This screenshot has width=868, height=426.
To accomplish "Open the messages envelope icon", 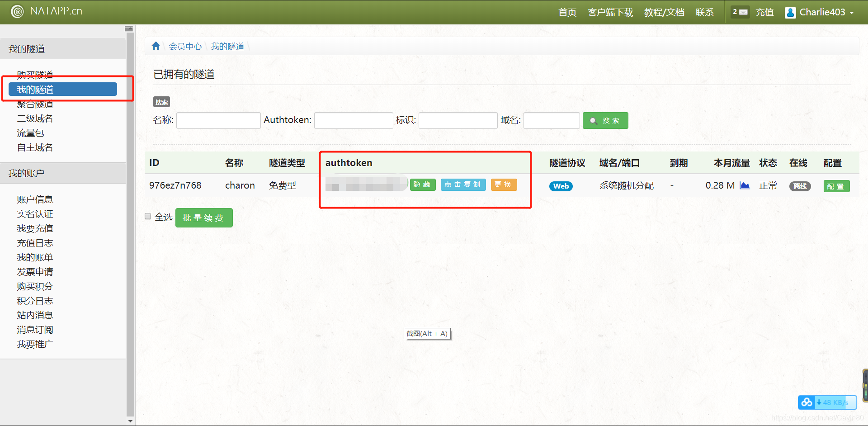I will point(743,12).
